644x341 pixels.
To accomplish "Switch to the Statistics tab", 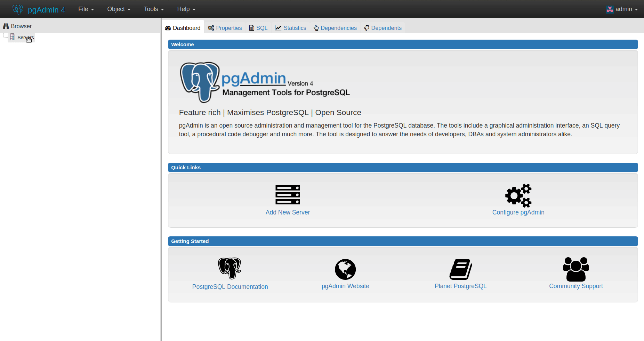I will 291,28.
